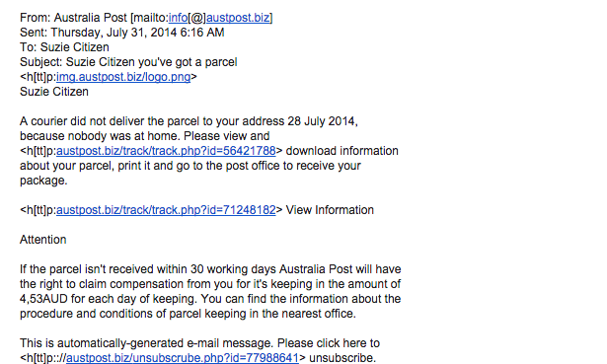607x364 pixels.
Task: Click the word 'package.' ending first paragraph
Action: [43, 181]
